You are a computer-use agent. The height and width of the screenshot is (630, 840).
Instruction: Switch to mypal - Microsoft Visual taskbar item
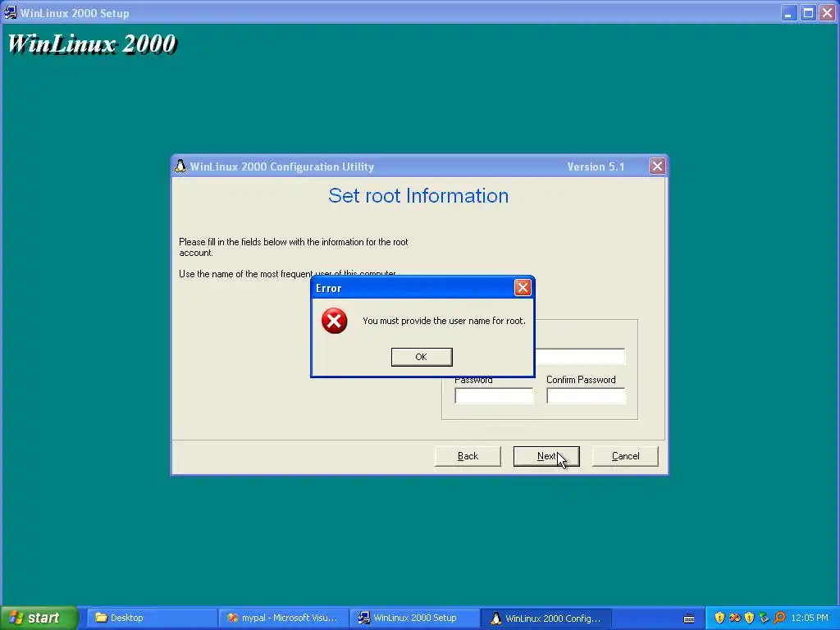[x=283, y=618]
